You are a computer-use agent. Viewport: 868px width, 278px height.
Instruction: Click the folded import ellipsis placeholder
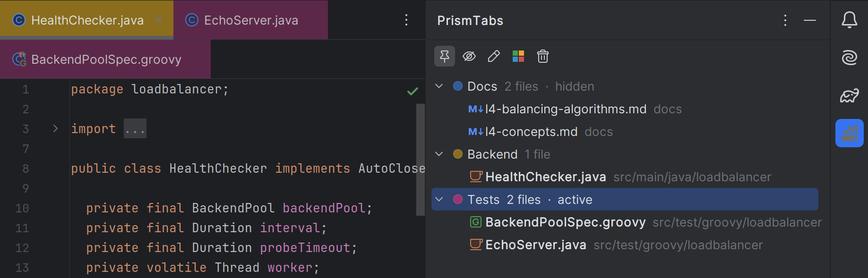pos(135,129)
